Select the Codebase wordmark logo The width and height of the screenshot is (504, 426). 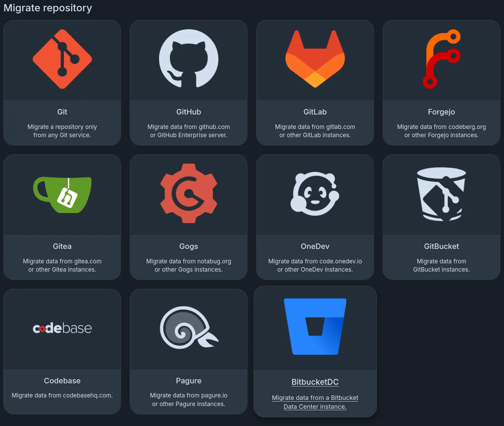(x=62, y=328)
